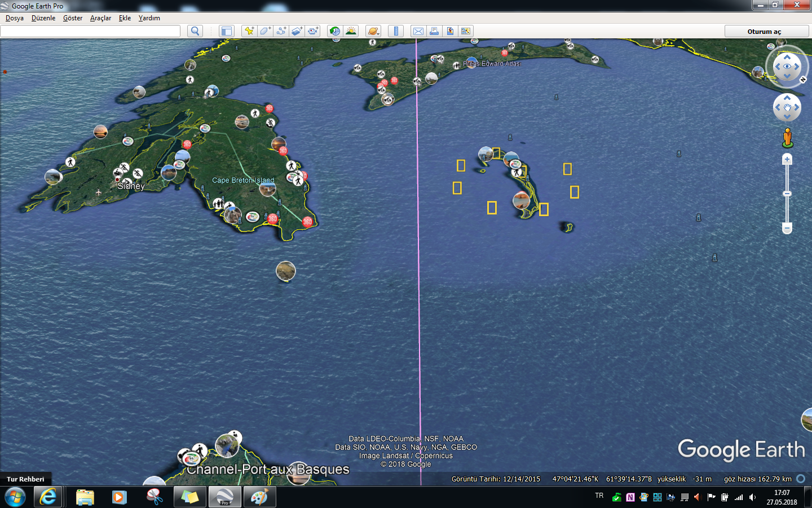Open the Ekle menu
The width and height of the screenshot is (812, 508).
pos(125,18)
